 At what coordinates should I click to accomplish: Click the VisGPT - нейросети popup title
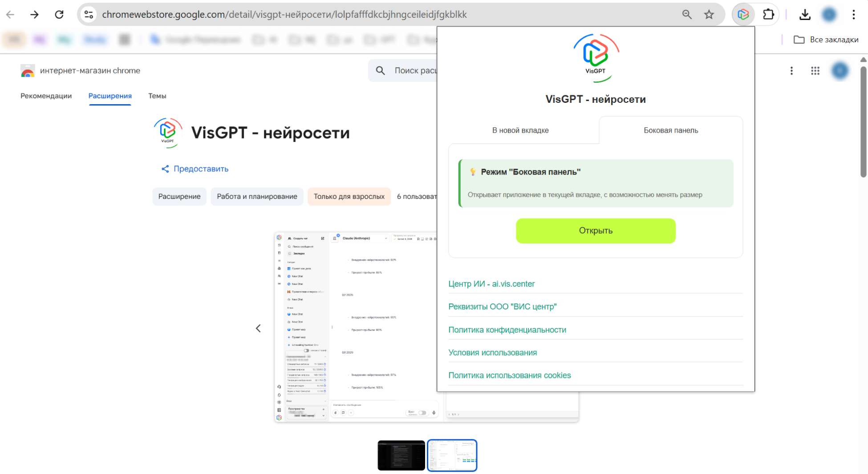596,99
